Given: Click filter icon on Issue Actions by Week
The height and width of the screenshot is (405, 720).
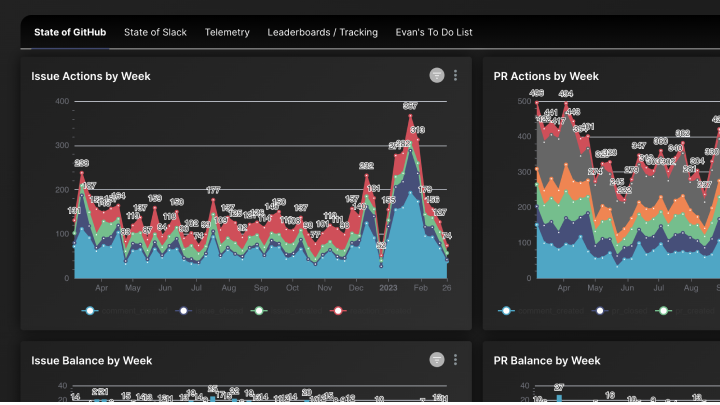Looking at the screenshot, I should pyautogui.click(x=437, y=75).
